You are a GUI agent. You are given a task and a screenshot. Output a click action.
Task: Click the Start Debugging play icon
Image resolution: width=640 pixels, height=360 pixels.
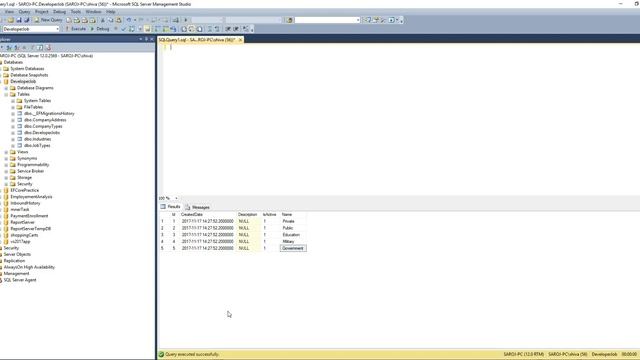click(x=186, y=20)
